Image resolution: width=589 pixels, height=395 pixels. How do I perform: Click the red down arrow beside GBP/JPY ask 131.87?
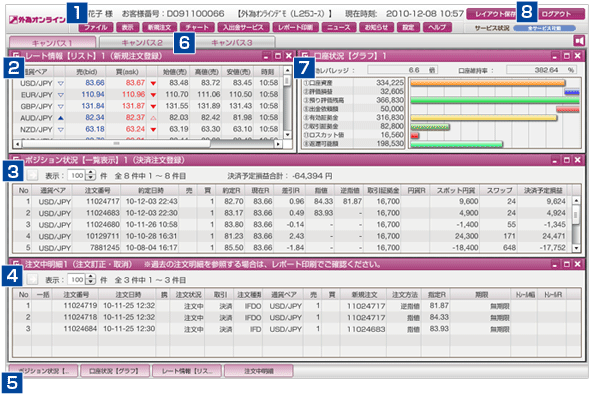point(153,107)
